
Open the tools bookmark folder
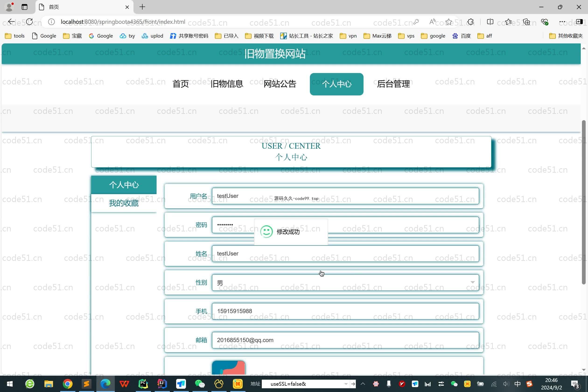(15, 36)
